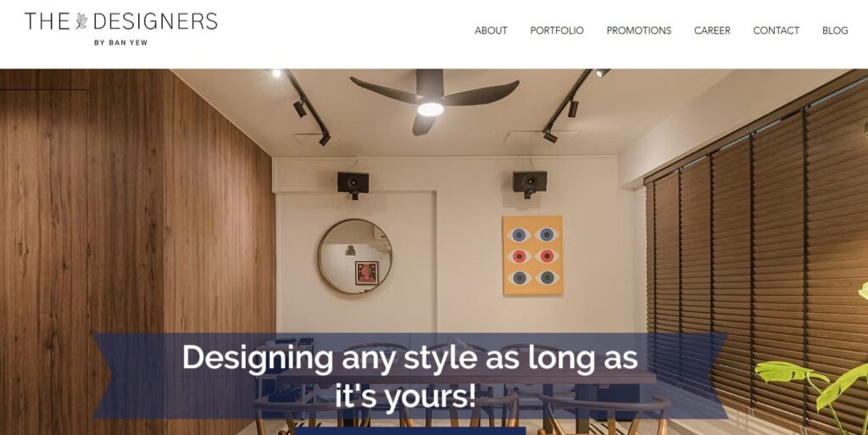
Task: Open the PROMOTIONS menu item
Action: [x=639, y=31]
